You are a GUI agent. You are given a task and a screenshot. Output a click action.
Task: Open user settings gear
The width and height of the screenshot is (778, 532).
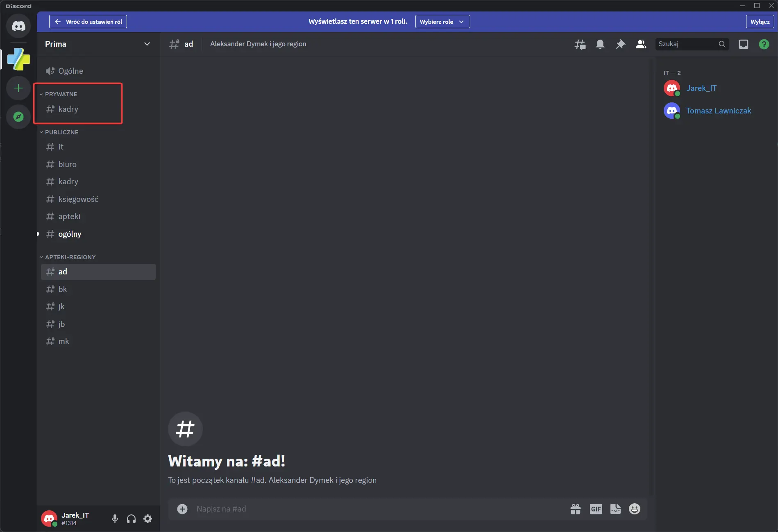(148, 519)
